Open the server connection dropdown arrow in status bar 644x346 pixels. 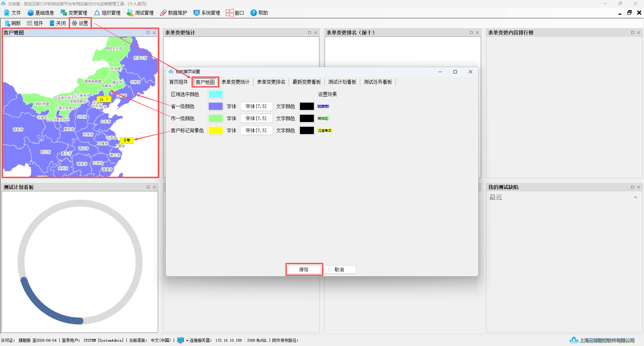tap(187, 340)
